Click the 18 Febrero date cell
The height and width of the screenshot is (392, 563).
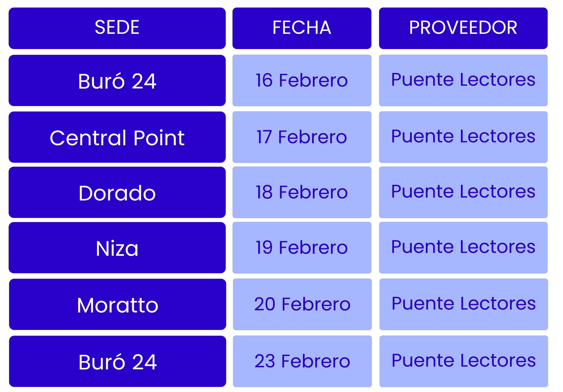(x=302, y=192)
